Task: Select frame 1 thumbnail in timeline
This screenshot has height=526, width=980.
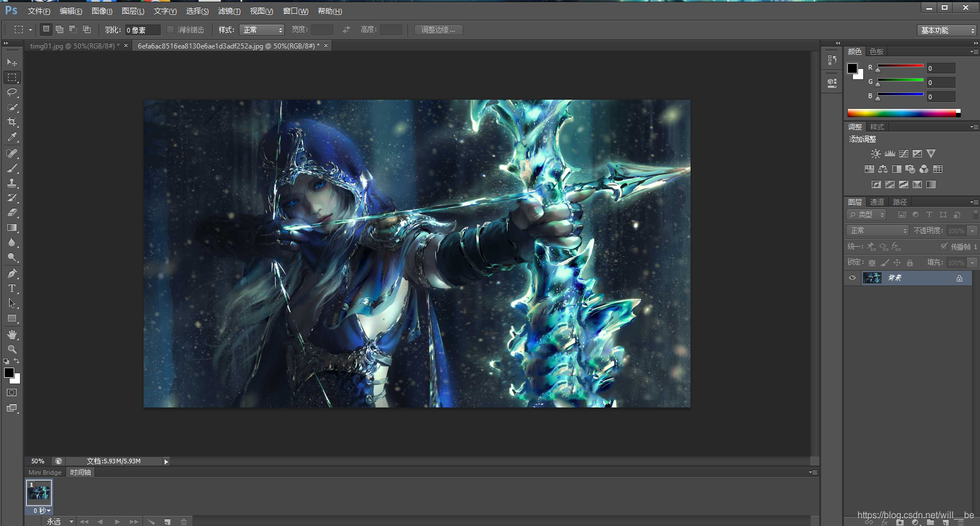Action: click(x=39, y=493)
